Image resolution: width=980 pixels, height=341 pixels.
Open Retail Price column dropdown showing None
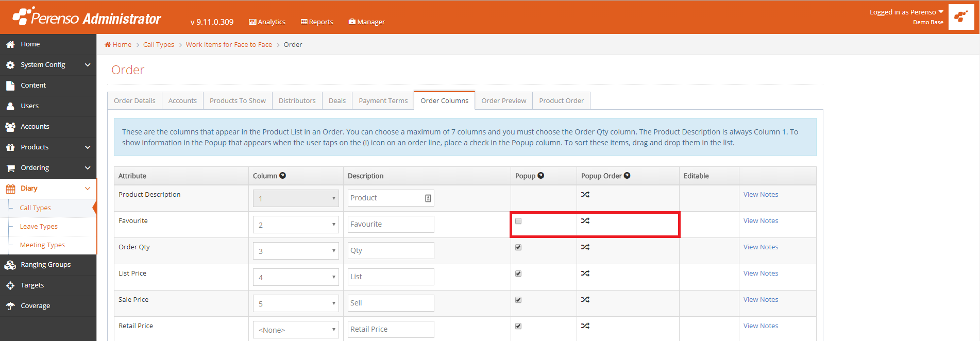296,330
